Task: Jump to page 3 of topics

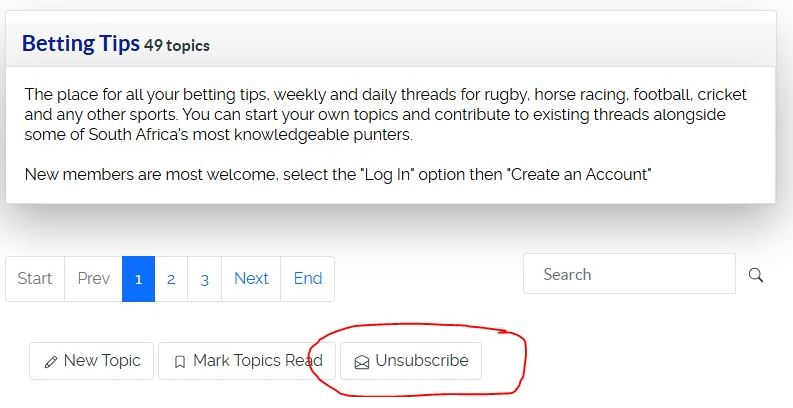Action: [x=204, y=279]
